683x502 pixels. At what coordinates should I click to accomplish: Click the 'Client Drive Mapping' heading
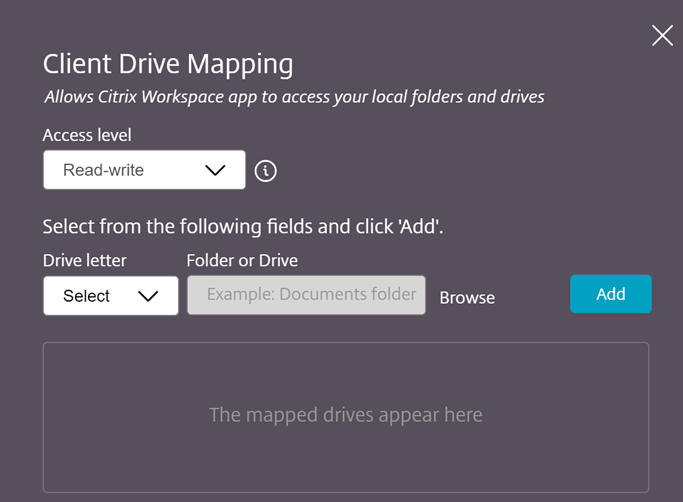168,64
